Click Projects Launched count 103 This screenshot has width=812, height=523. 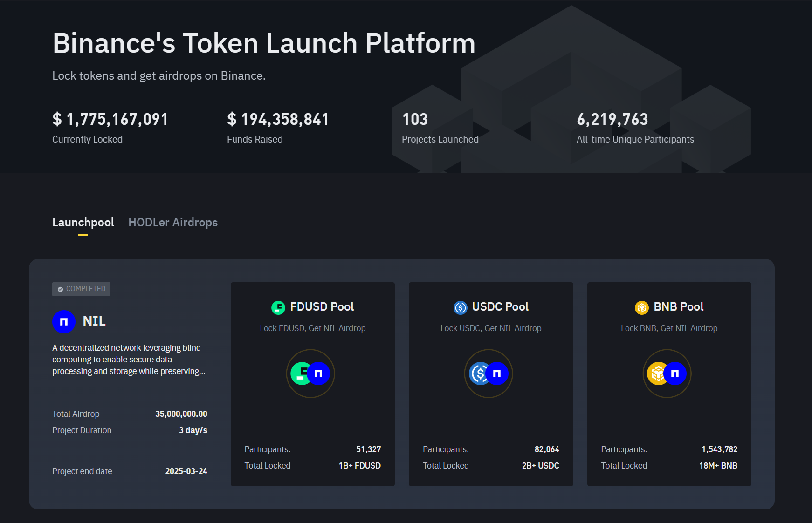415,119
